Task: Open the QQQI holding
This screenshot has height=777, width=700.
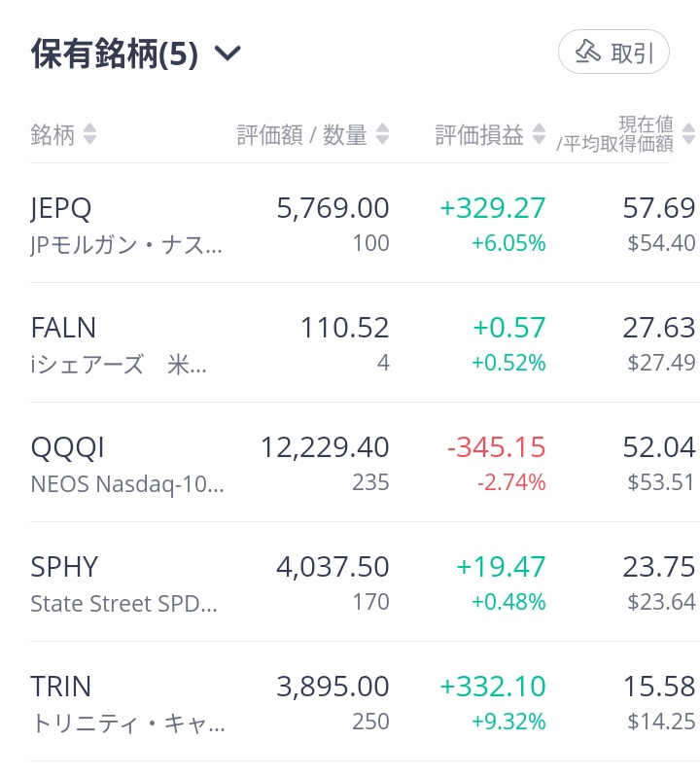Action: pos(364,463)
